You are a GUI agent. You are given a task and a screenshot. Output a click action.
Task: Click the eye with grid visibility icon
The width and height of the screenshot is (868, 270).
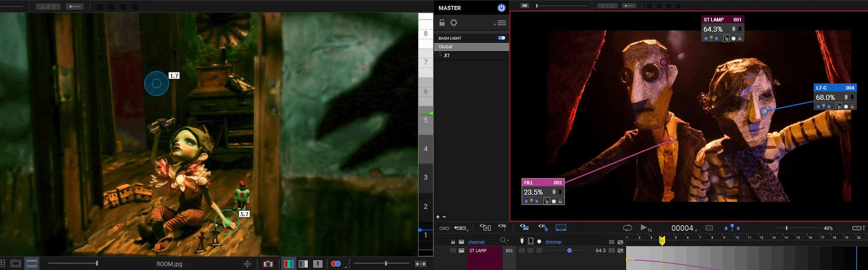pos(485,227)
